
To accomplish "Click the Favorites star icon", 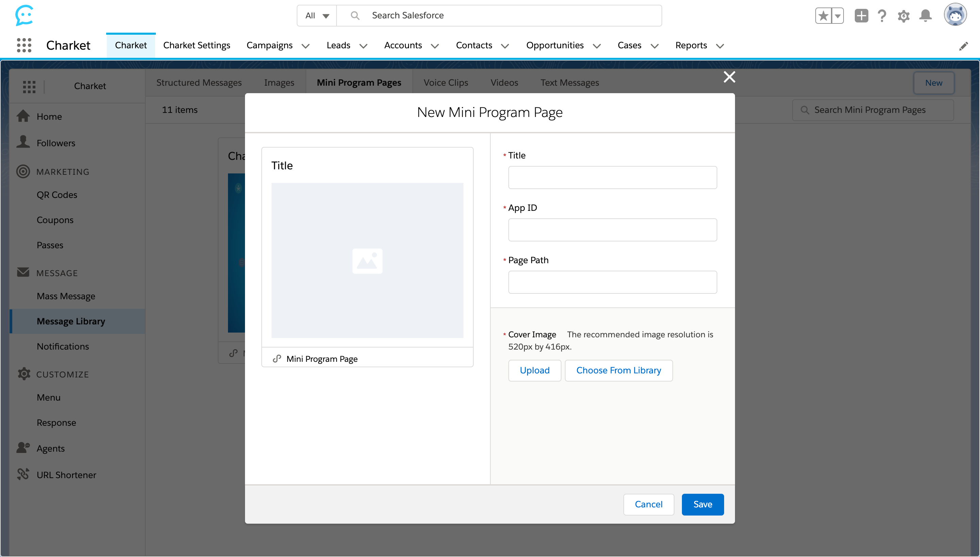I will (823, 16).
